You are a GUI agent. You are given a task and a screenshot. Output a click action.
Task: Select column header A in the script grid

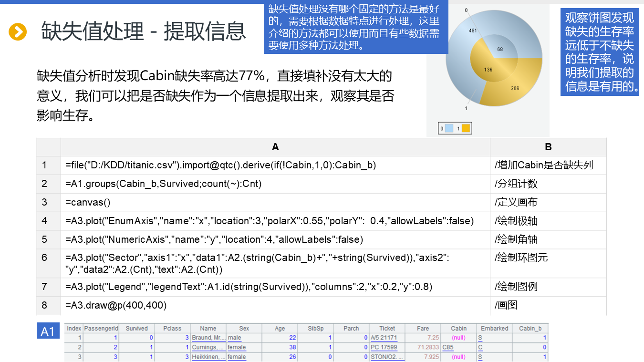point(275,147)
